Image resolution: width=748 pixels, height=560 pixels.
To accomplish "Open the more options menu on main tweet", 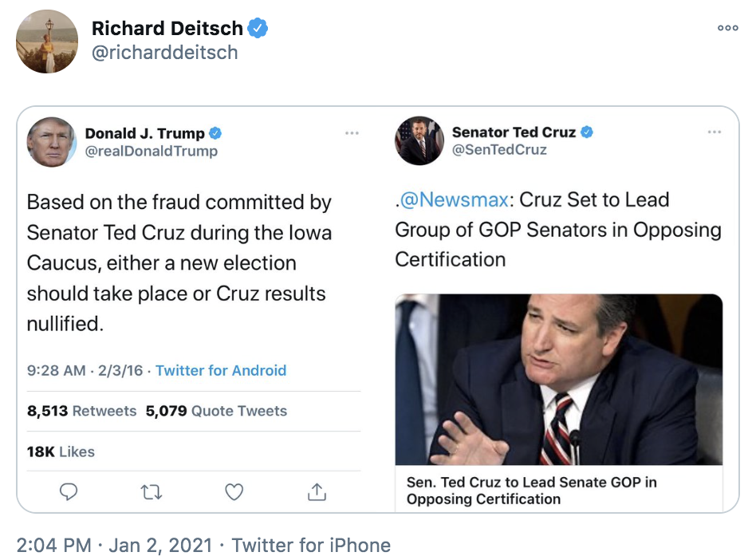I will coord(727,28).
